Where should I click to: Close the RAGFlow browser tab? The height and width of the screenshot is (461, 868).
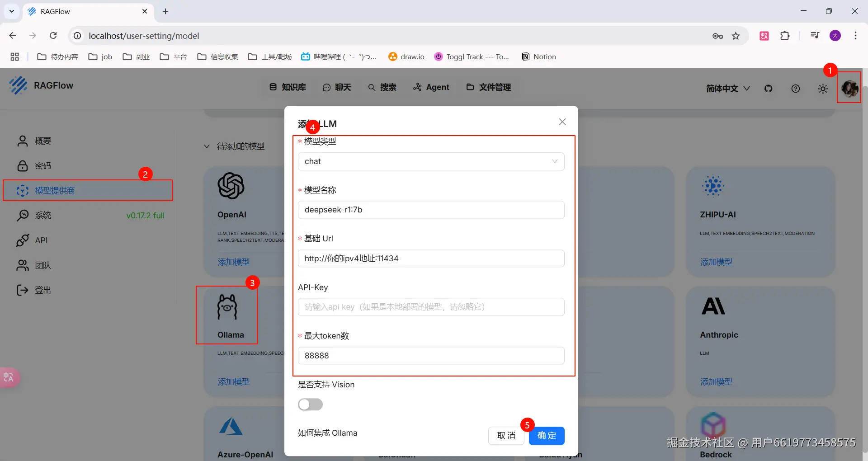click(x=145, y=11)
